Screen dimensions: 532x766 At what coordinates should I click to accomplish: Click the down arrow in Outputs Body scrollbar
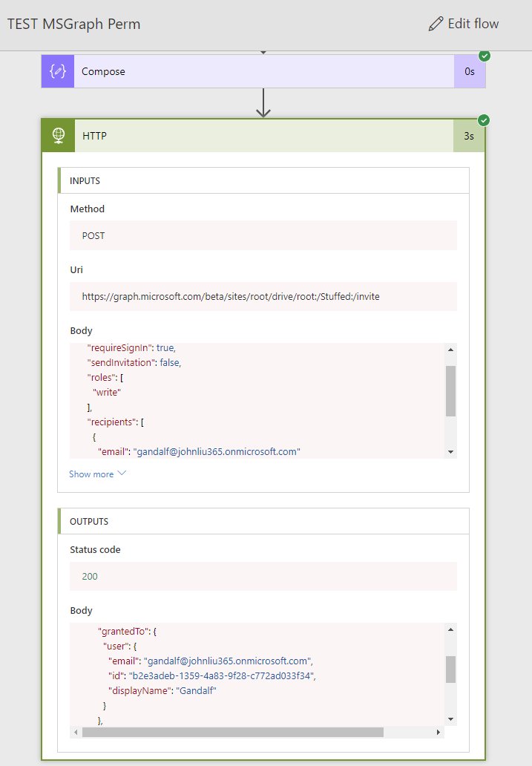pyautogui.click(x=450, y=719)
